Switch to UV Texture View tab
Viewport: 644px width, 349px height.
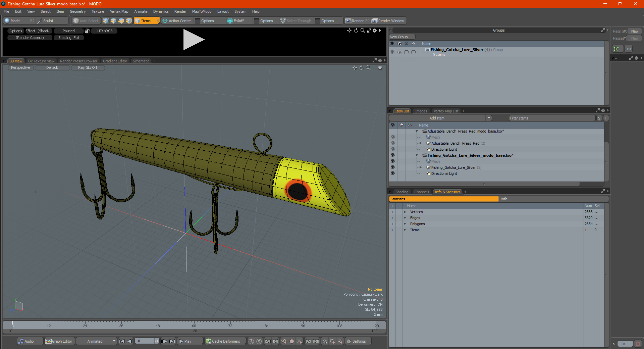click(41, 61)
